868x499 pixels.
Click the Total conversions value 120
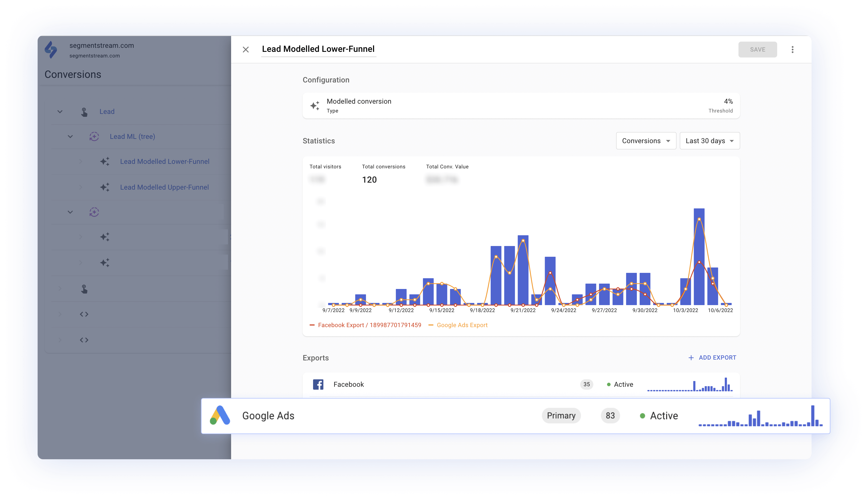pos(369,180)
